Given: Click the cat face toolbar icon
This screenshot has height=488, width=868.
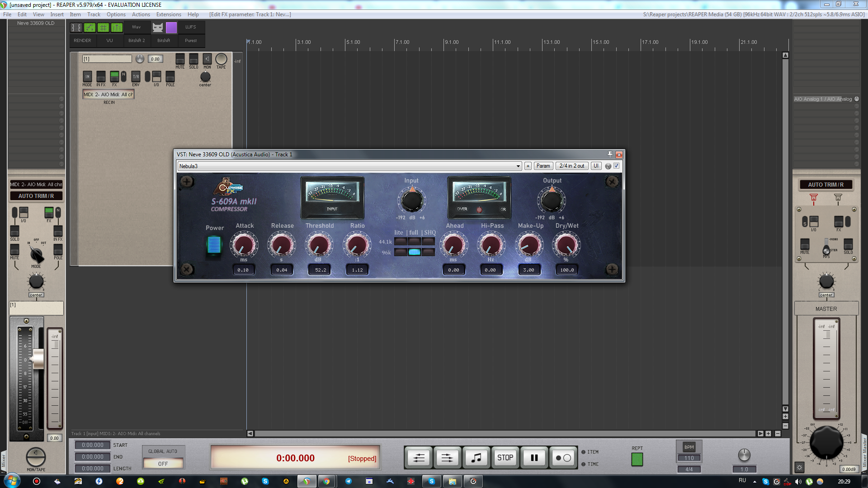Looking at the screenshot, I should pyautogui.click(x=157, y=28).
